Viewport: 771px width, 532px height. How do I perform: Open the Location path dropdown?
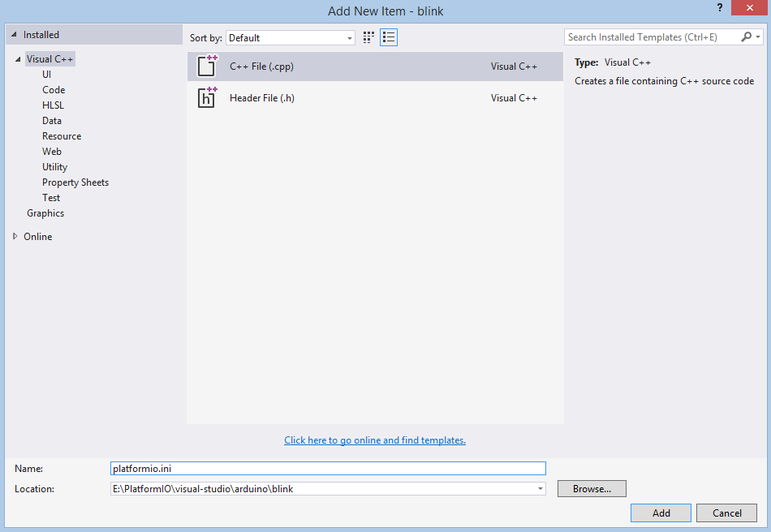click(x=541, y=489)
